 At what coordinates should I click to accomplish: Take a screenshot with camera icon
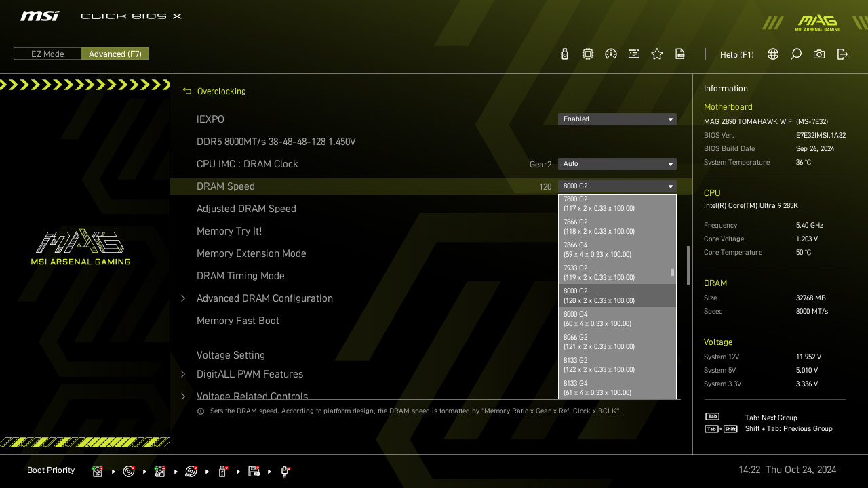(819, 54)
